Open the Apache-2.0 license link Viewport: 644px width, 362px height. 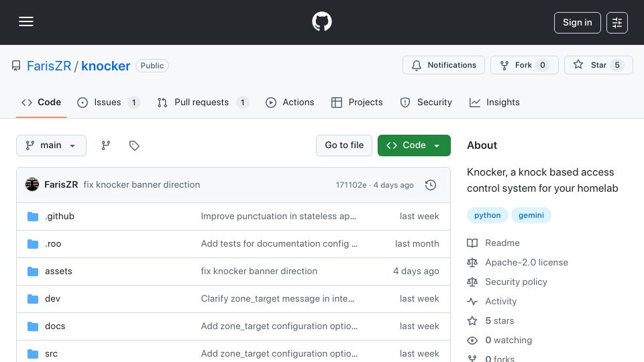pos(527,262)
